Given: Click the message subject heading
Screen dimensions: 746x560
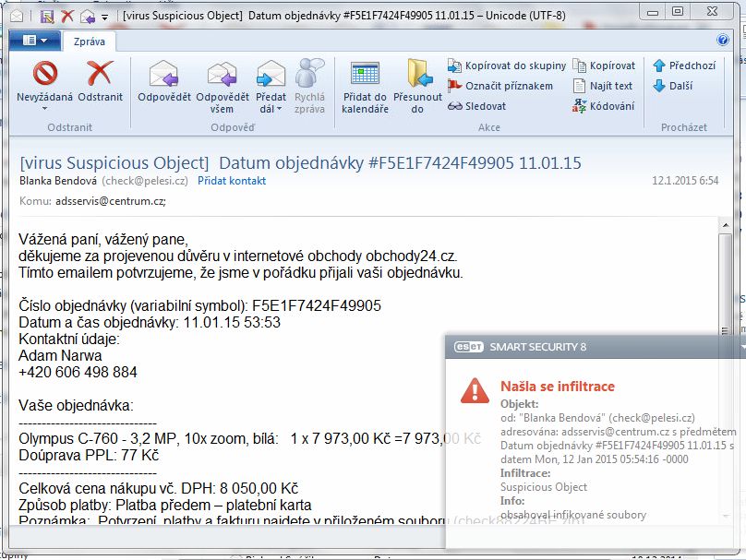Looking at the screenshot, I should [300, 162].
